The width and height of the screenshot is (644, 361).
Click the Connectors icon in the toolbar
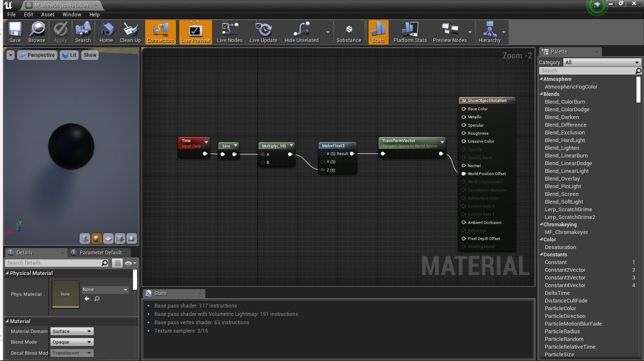(161, 32)
